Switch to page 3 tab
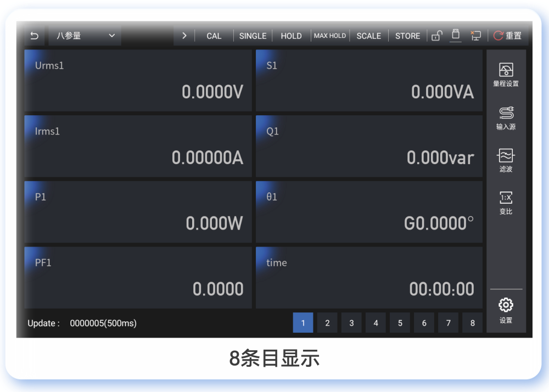 (x=351, y=323)
